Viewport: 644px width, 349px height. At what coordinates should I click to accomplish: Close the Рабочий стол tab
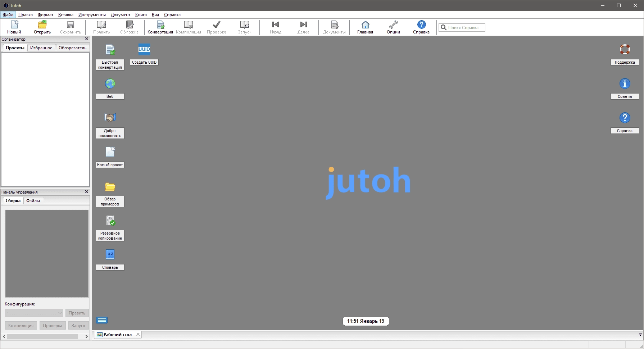(138, 335)
